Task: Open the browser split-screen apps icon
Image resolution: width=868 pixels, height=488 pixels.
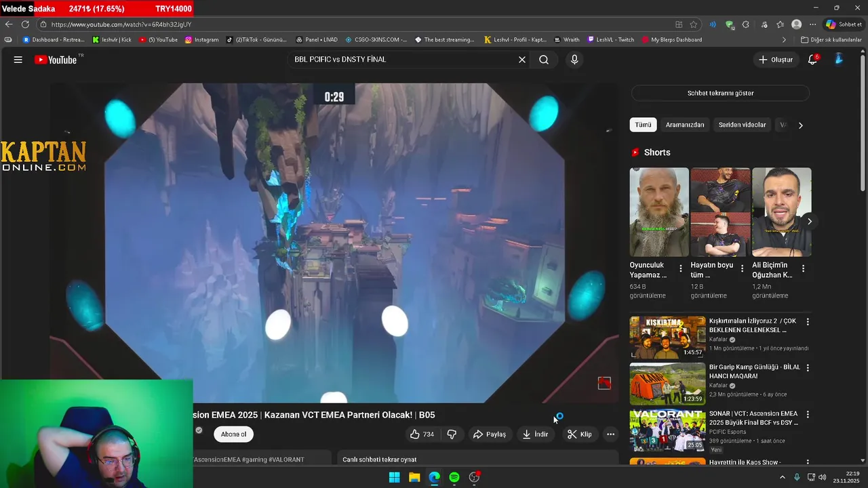Action: (679, 24)
